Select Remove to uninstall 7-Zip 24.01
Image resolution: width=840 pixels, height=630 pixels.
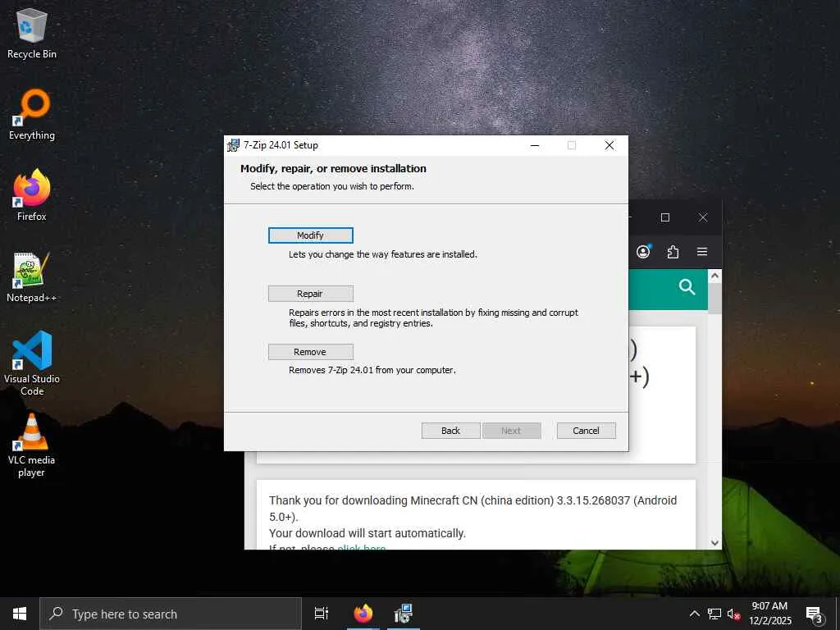[310, 352]
